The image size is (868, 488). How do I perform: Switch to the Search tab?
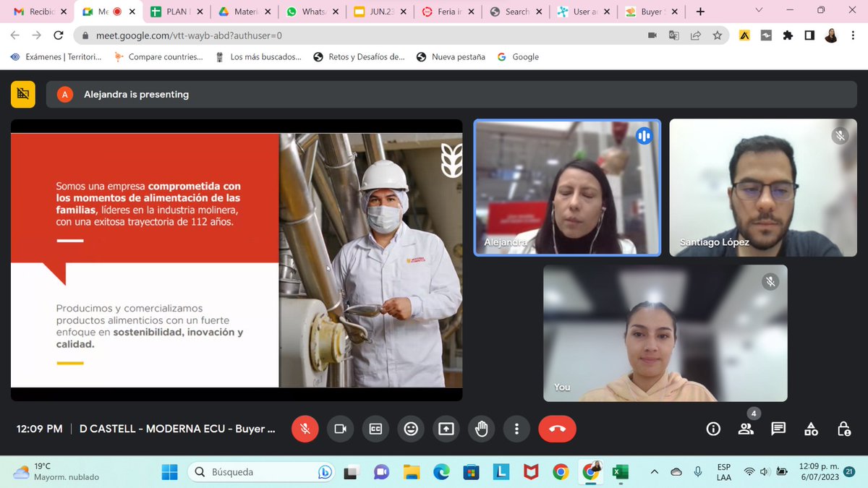pyautogui.click(x=516, y=12)
